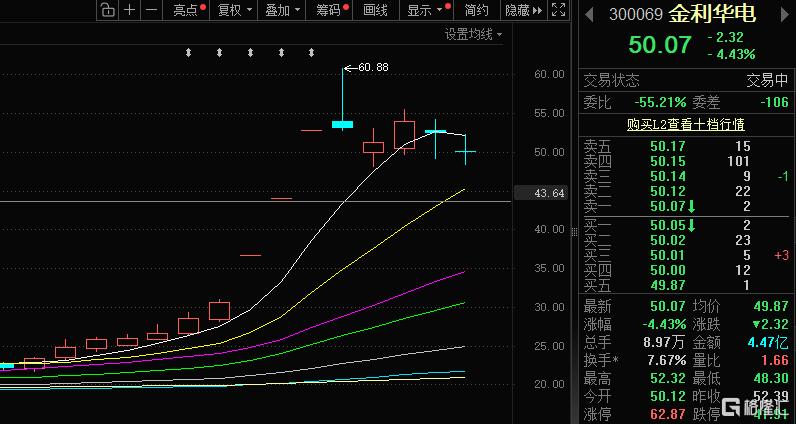Image resolution: width=796 pixels, height=424 pixels.
Task: Select 买二 price 50.02
Action: pos(668,240)
